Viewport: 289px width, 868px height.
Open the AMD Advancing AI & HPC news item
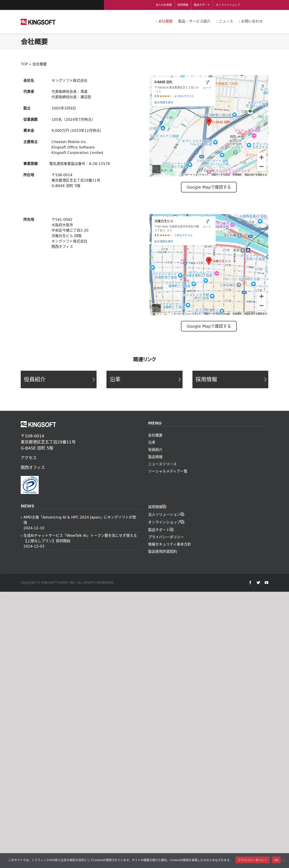[80, 520]
